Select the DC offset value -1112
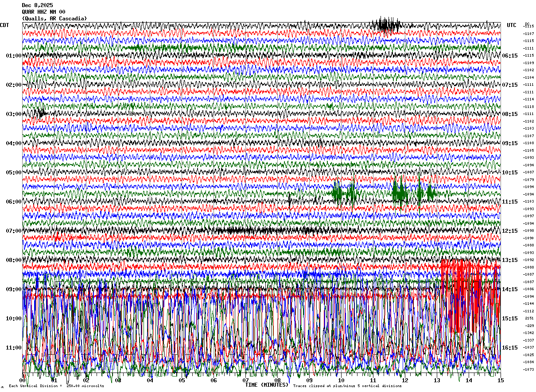Viewport: 536px width, 392px height. click(x=529, y=311)
